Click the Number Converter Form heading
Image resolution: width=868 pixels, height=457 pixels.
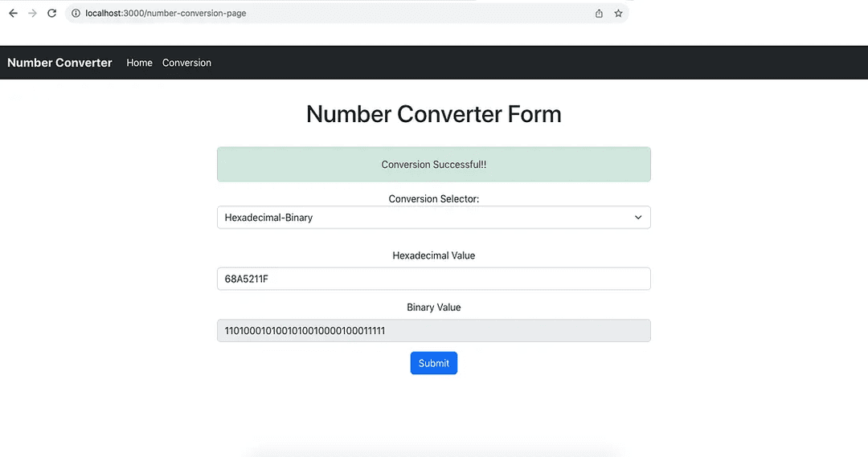tap(433, 114)
